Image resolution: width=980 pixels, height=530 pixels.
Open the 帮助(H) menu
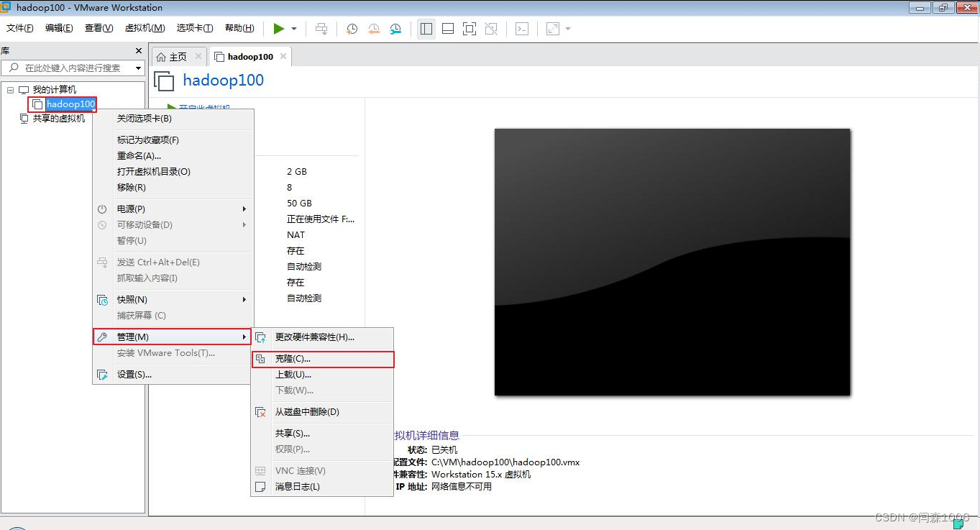(239, 28)
